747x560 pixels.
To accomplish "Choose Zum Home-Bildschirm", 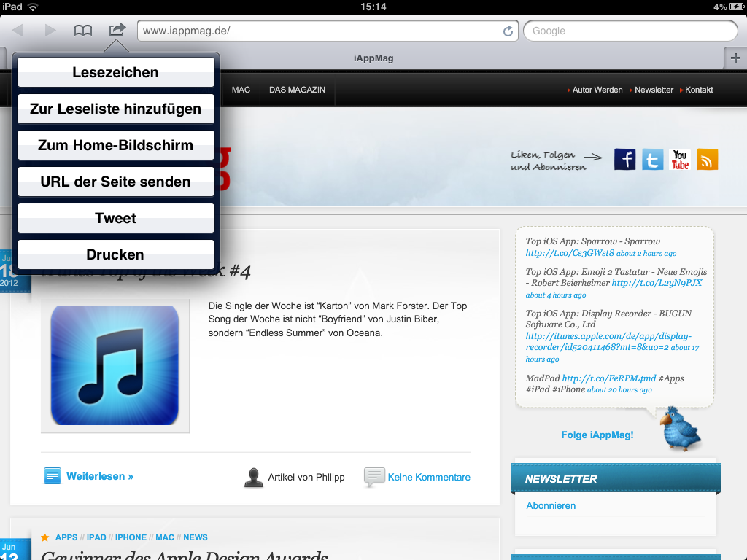I will point(116,145).
